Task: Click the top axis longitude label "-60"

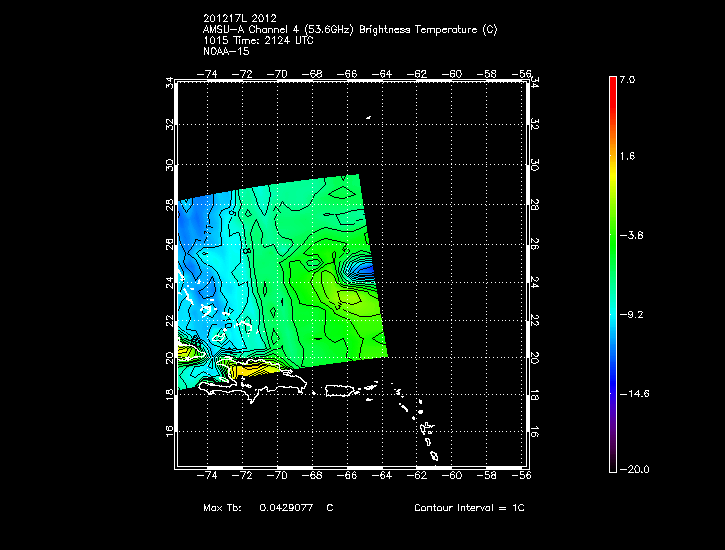Action: pyautogui.click(x=452, y=74)
